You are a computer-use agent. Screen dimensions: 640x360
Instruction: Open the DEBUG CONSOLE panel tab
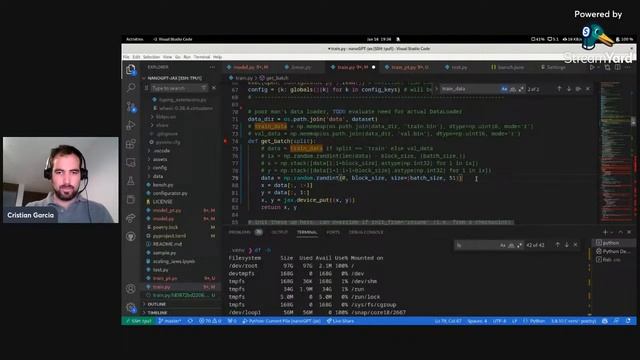[366, 232]
